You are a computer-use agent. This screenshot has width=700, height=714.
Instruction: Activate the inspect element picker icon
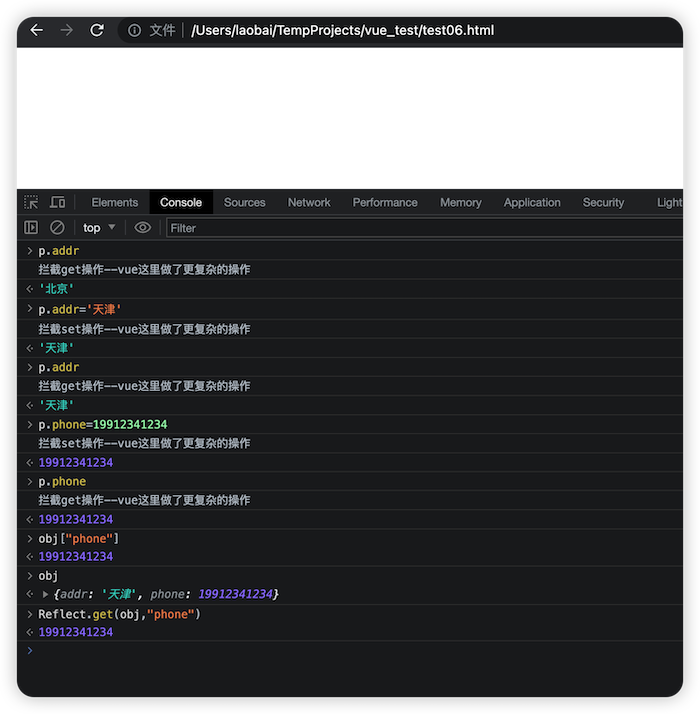pos(31,202)
